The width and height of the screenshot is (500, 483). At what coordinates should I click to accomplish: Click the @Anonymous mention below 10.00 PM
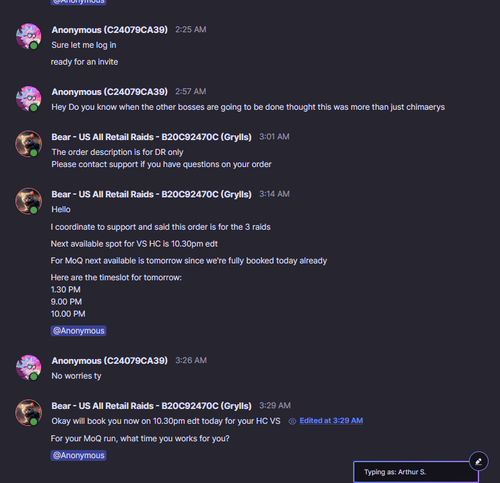79,331
